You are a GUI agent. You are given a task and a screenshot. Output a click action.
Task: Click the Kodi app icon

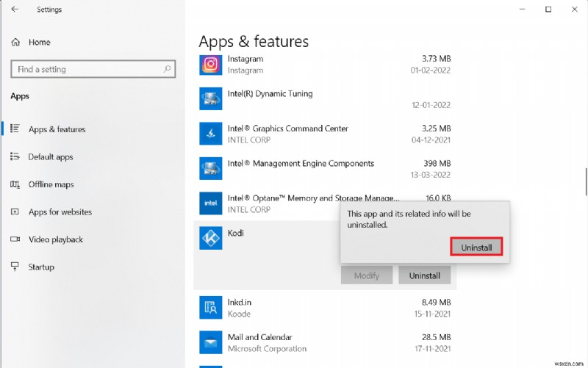coord(211,238)
